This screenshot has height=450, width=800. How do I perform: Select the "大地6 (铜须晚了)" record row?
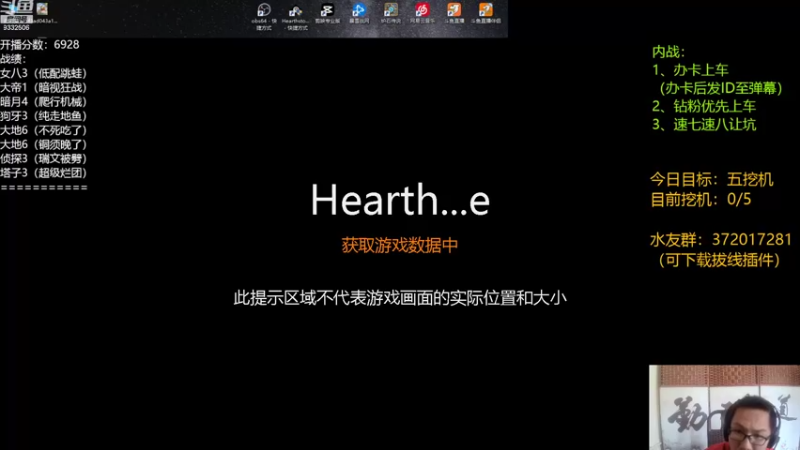click(x=44, y=144)
